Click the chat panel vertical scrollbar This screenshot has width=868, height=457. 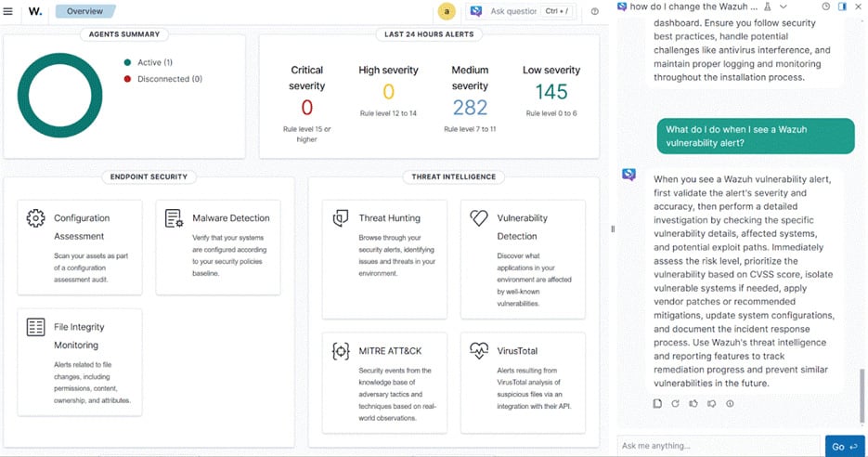coord(863,381)
